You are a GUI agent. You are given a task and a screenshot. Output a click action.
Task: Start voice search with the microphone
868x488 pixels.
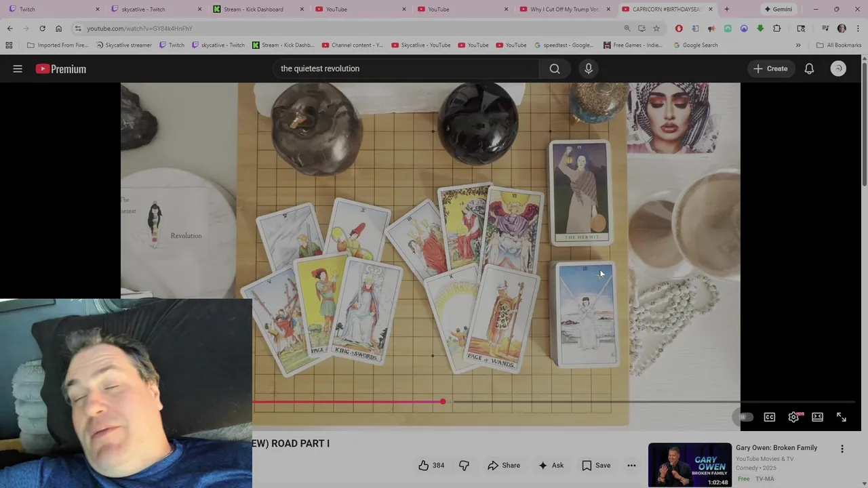589,68
